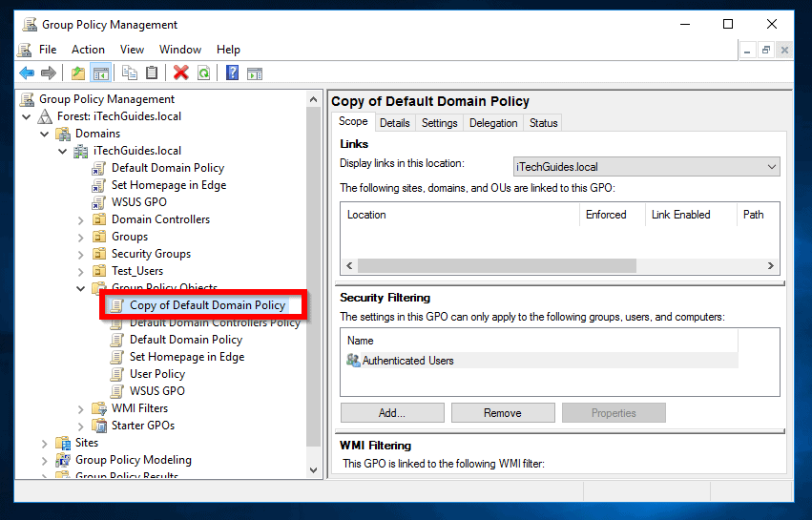This screenshot has height=520, width=812.
Task: Click the Up One Level folder icon
Action: coord(78,73)
